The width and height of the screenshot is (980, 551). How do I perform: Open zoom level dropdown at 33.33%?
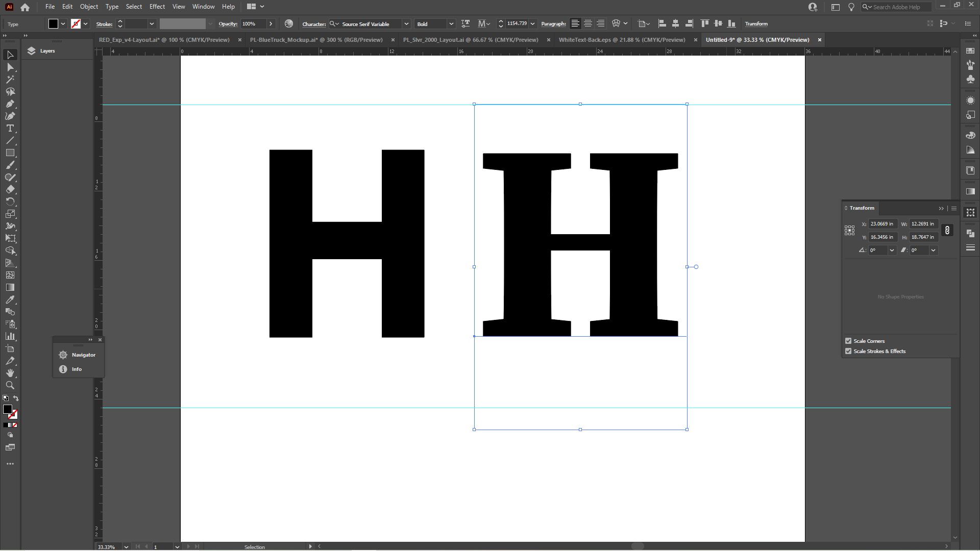pyautogui.click(x=126, y=547)
